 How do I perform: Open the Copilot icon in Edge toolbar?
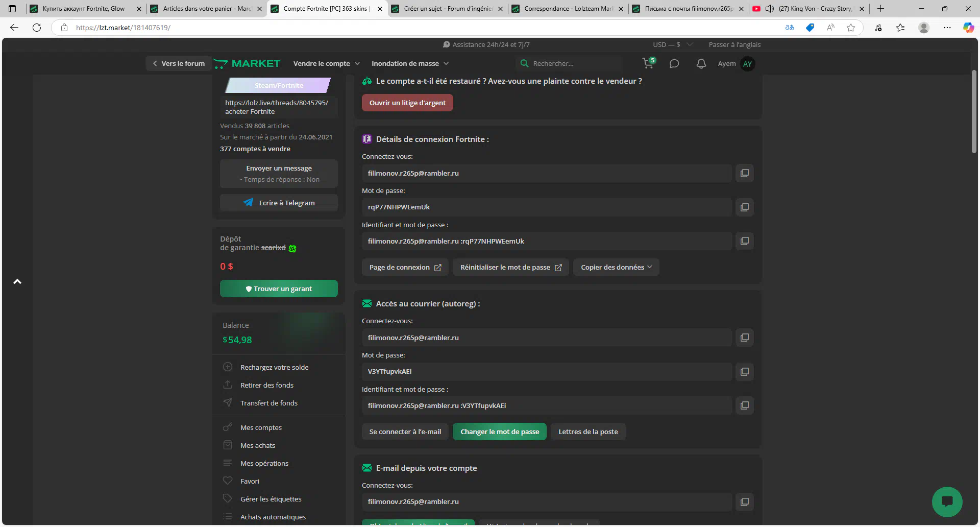[968, 28]
